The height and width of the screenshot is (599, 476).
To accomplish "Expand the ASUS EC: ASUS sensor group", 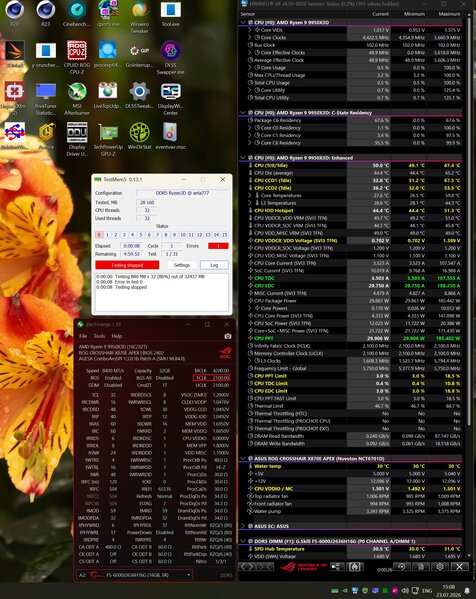I will pos(243,526).
